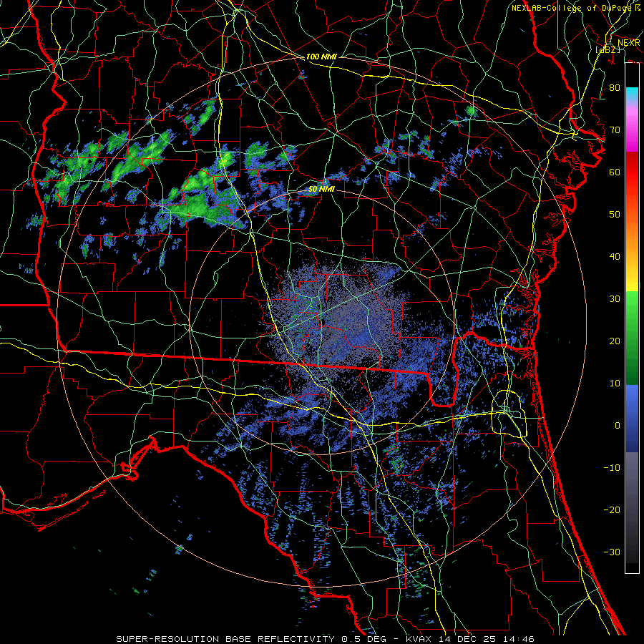This screenshot has height=644, width=644.
Task: Click the '100 NMI' range ring label
Action: (x=321, y=57)
